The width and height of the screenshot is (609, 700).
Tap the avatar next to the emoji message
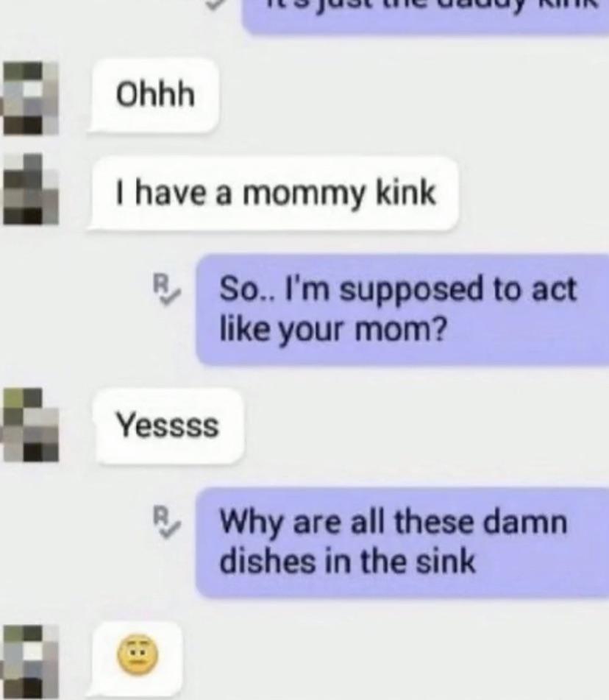pyautogui.click(x=31, y=662)
